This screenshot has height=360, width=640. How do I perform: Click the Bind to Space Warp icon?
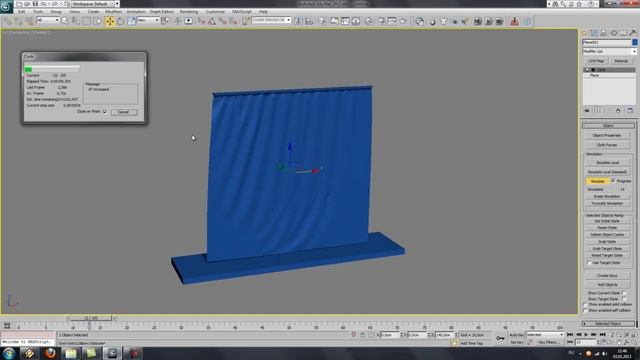pyautogui.click(x=29, y=21)
